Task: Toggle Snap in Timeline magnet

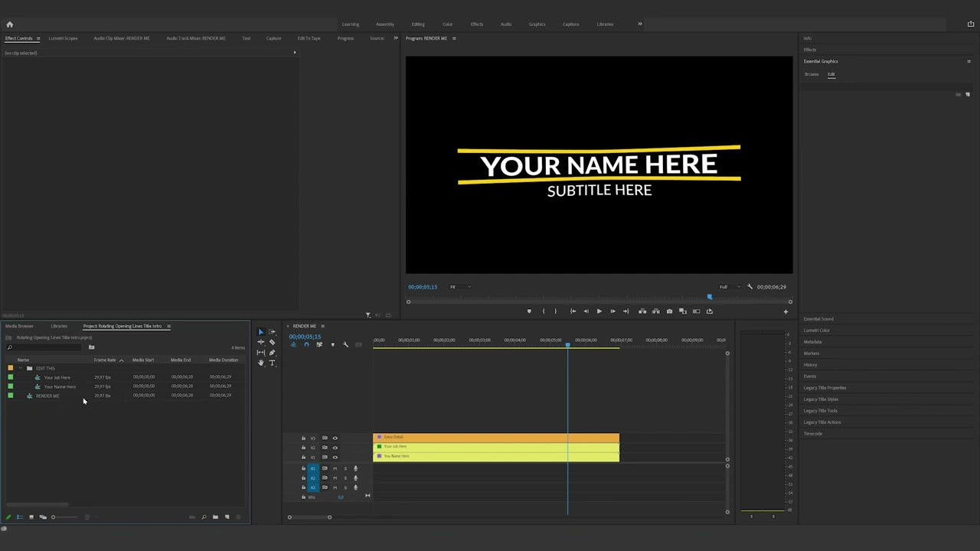Action: 306,345
